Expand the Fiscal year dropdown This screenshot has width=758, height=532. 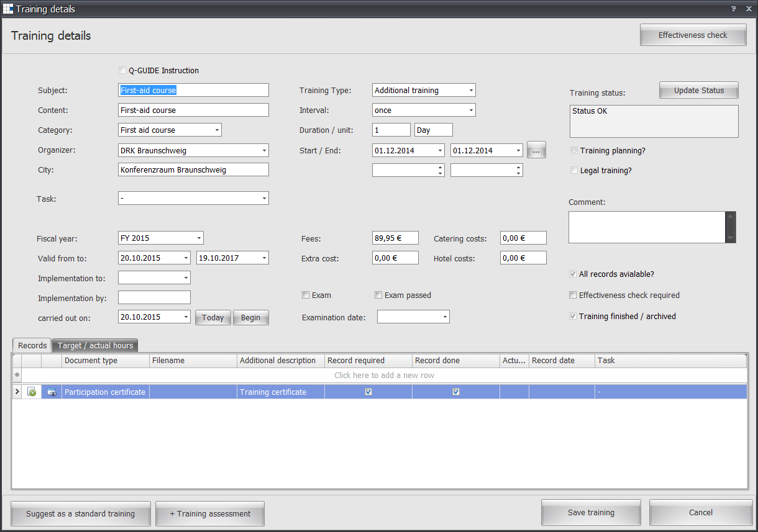pos(199,238)
